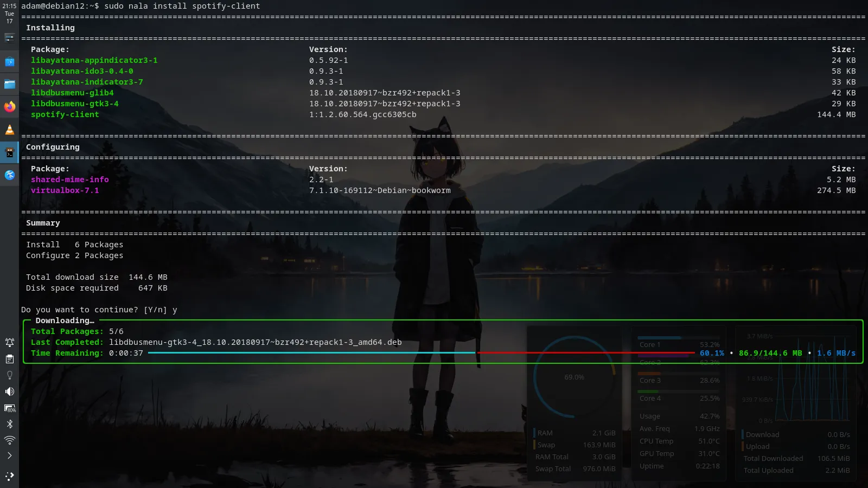Screen dimensions: 868x488
Task: Click the Uptime 0:22:18 widget row
Action: click(x=679, y=466)
